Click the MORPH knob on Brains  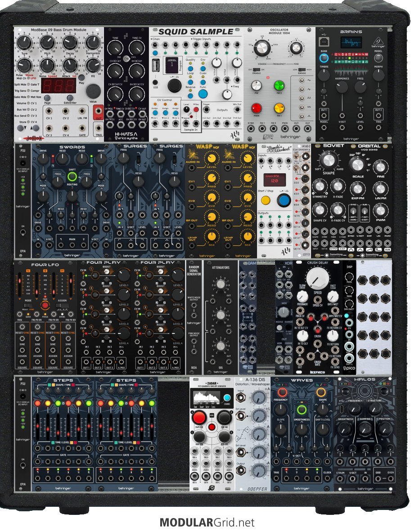[379, 75]
